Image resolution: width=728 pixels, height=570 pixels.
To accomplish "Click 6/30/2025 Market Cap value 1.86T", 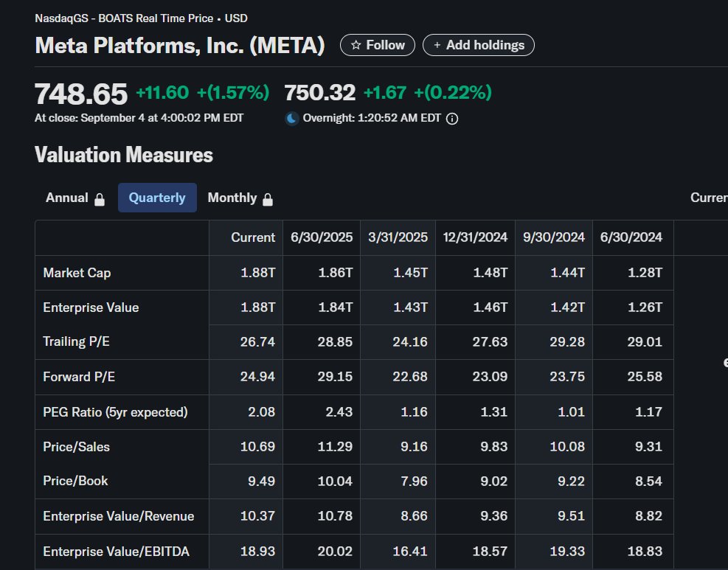I will (335, 273).
